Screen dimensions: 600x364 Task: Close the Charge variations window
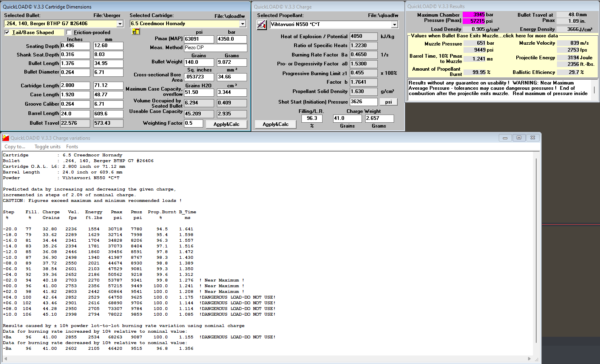tap(533, 138)
